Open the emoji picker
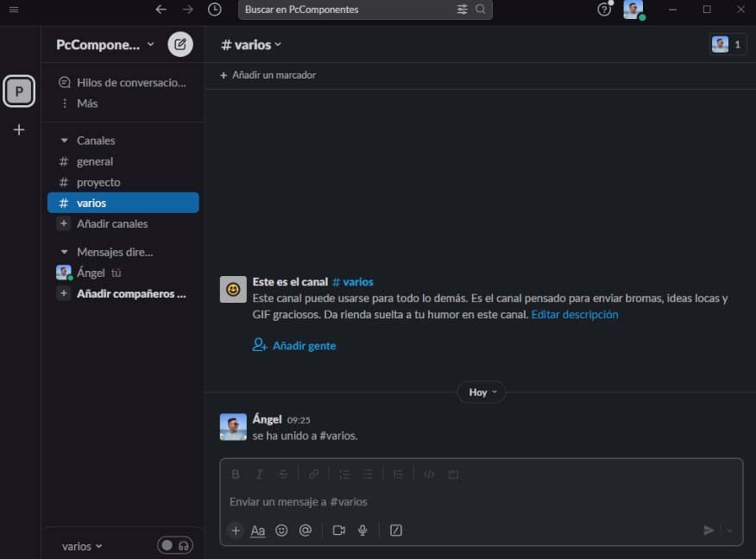756x559 pixels. tap(281, 531)
